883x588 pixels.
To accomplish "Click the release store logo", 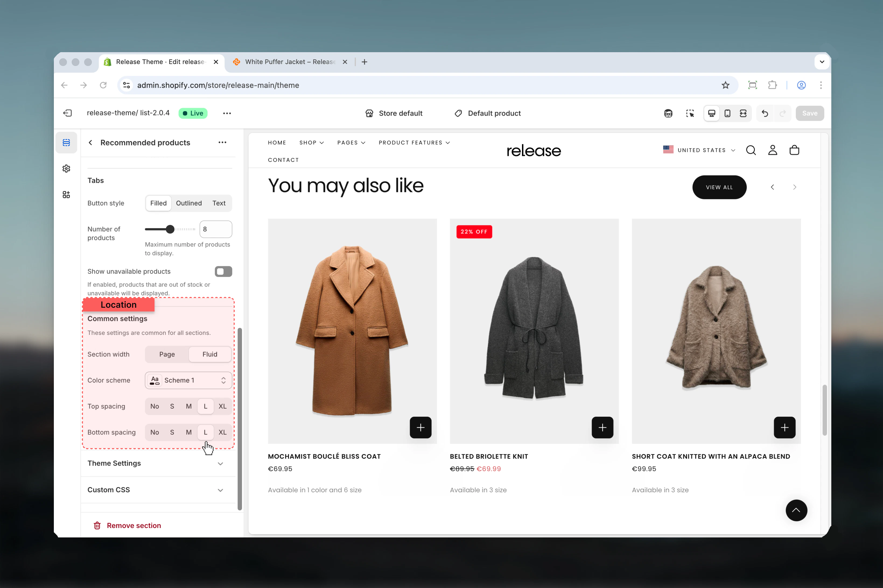I will [534, 151].
